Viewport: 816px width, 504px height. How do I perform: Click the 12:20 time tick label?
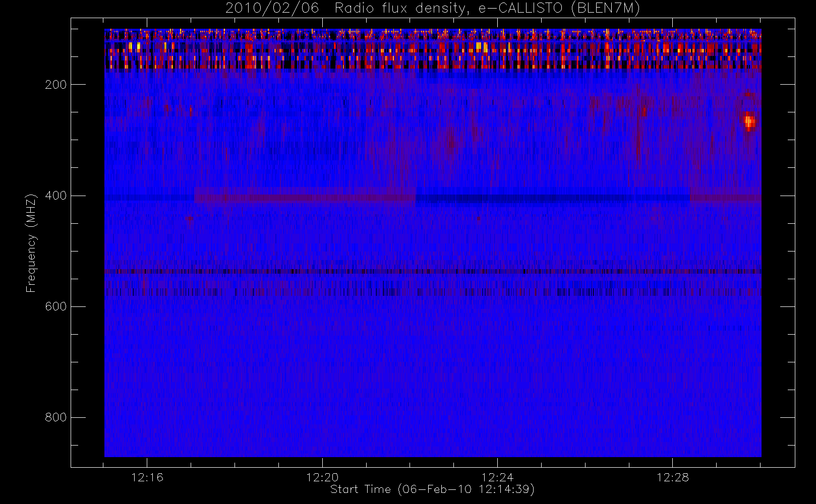(322, 477)
